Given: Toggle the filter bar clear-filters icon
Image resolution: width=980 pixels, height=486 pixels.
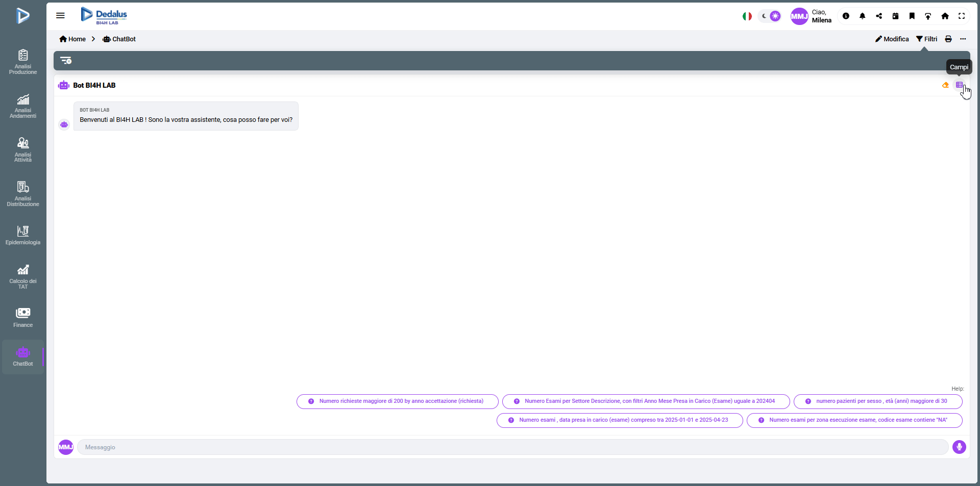Looking at the screenshot, I should point(66,61).
